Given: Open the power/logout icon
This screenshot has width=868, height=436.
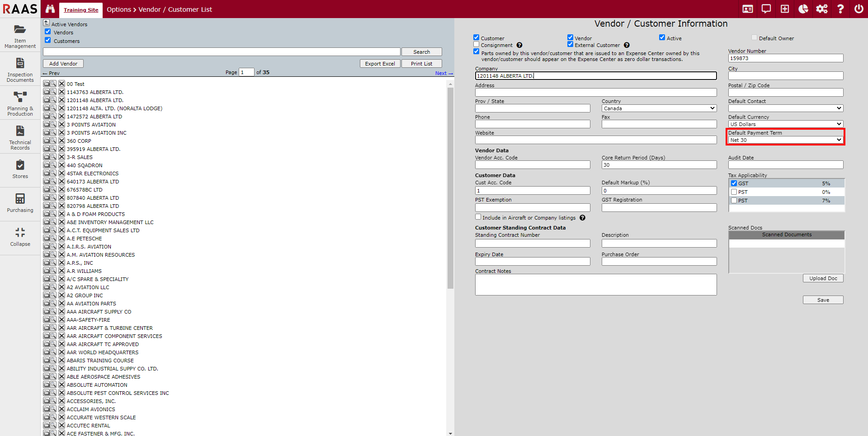Looking at the screenshot, I should (859, 9).
